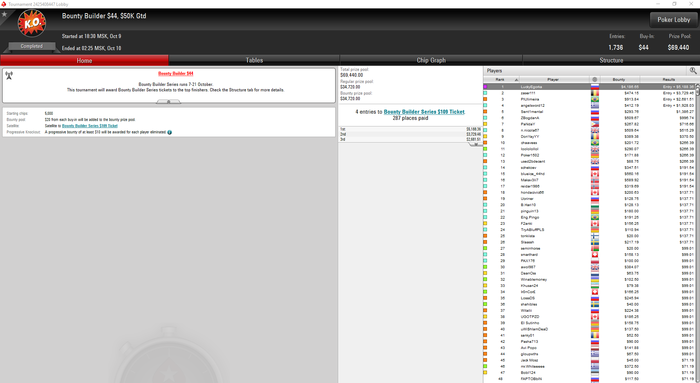
Task: Click the players list scrollbar up arrow
Action: [x=697, y=86]
